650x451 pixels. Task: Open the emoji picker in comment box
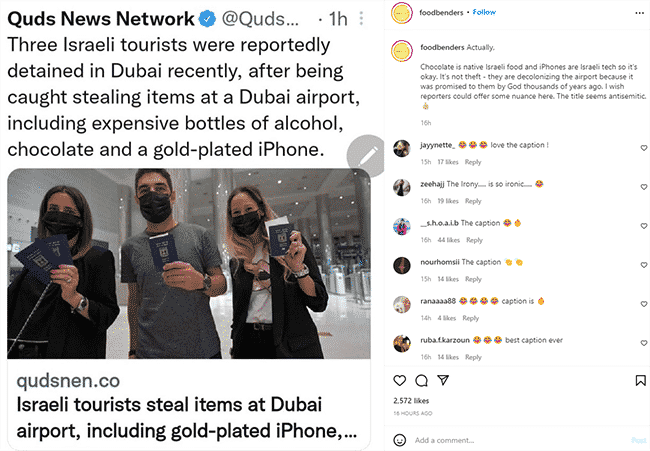(x=400, y=440)
